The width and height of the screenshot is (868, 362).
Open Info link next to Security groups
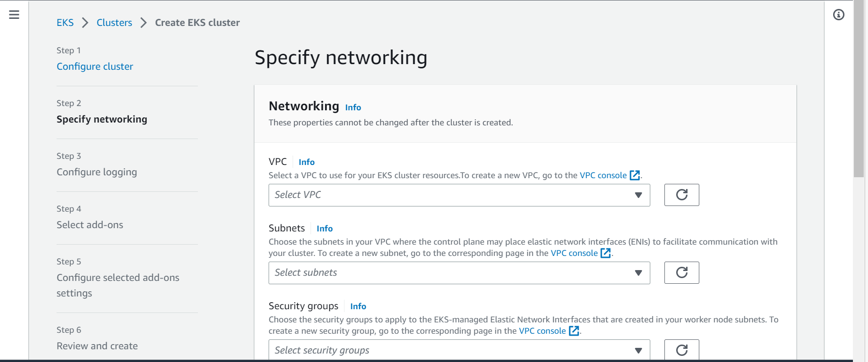point(358,306)
